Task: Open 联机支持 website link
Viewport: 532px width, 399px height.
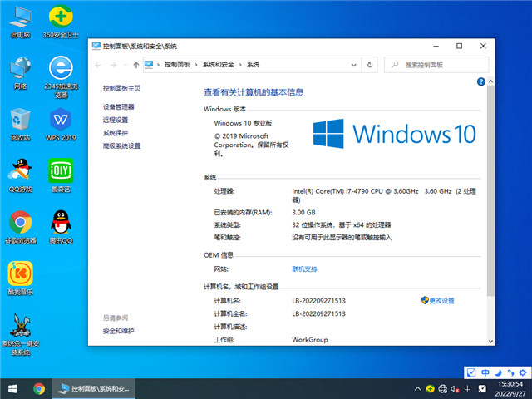Action: [x=304, y=269]
